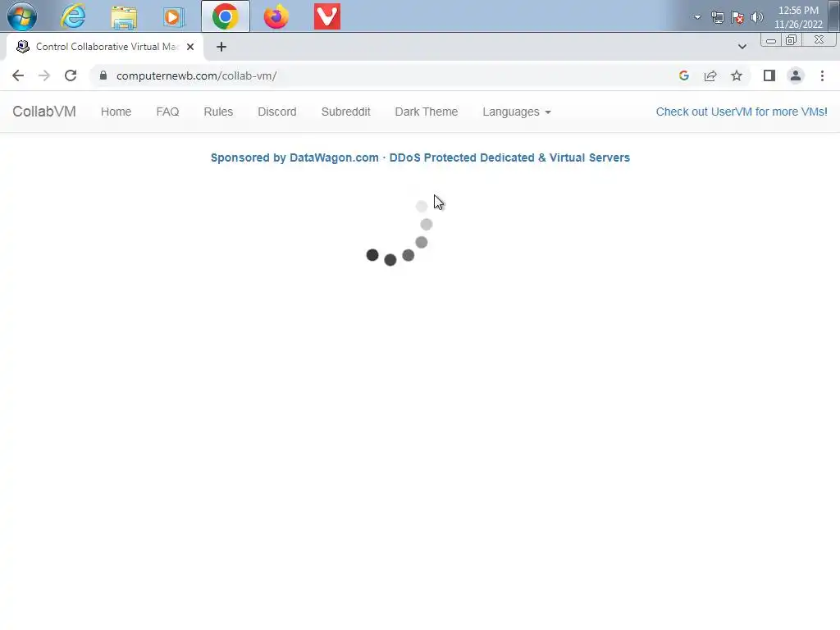Screen dimensions: 840x630
Task: Launch Vivaldi browser from the taskbar
Action: tap(326, 16)
